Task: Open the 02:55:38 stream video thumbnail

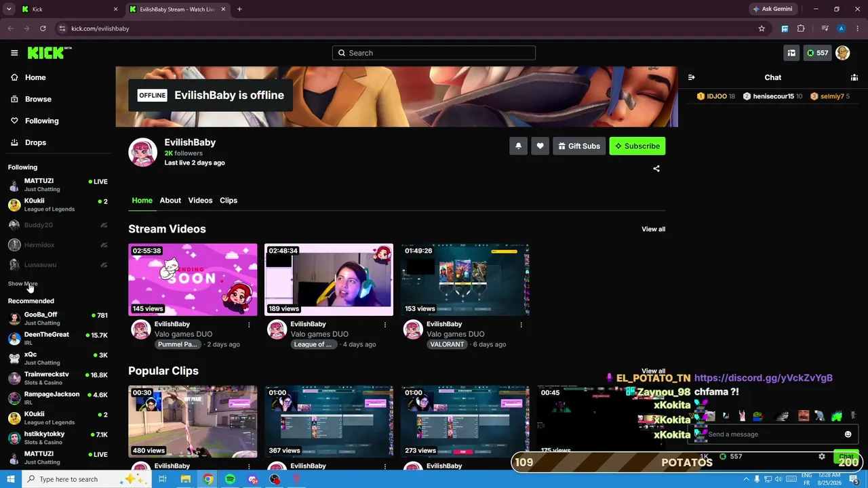Action: tap(193, 280)
